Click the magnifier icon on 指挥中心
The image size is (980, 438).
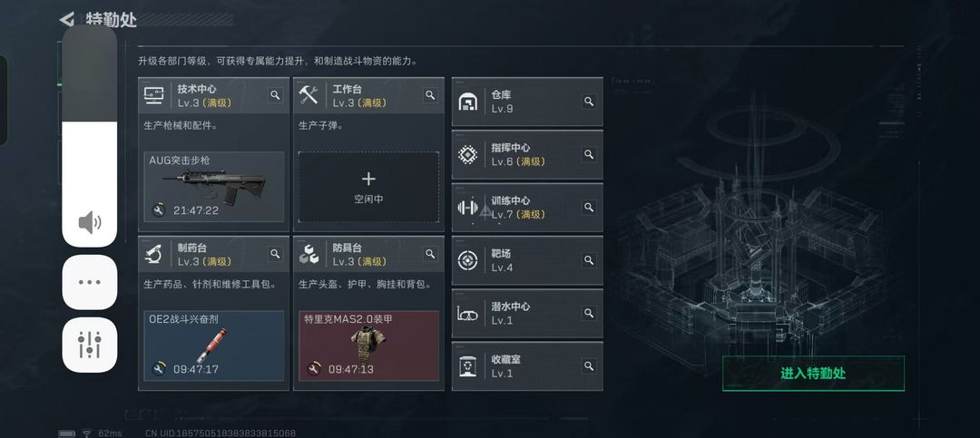pyautogui.click(x=588, y=154)
